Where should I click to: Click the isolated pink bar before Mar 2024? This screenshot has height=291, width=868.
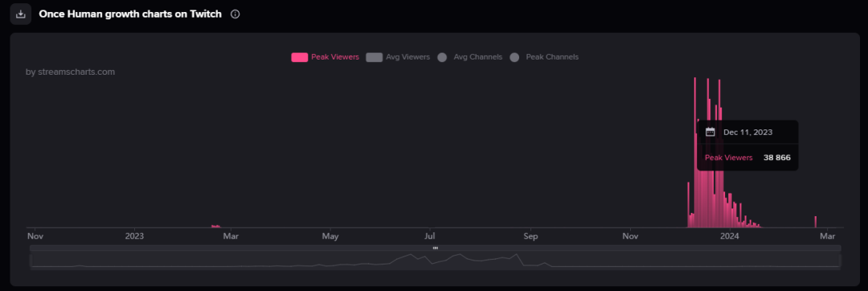[816, 222]
